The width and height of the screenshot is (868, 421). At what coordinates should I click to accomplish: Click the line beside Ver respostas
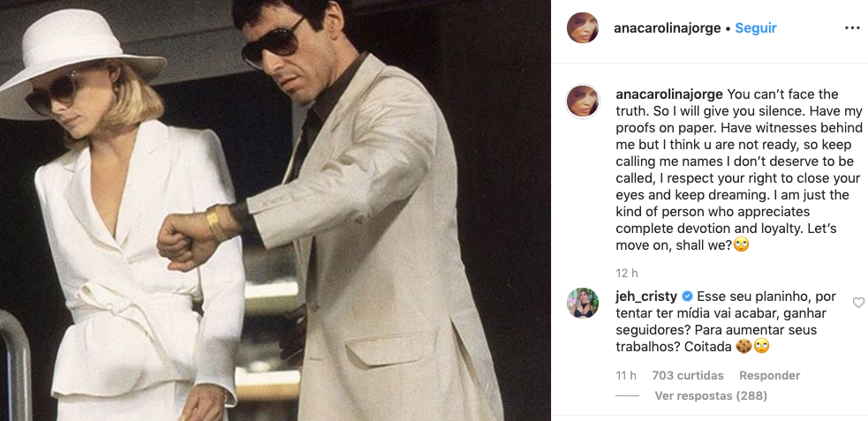(627, 396)
